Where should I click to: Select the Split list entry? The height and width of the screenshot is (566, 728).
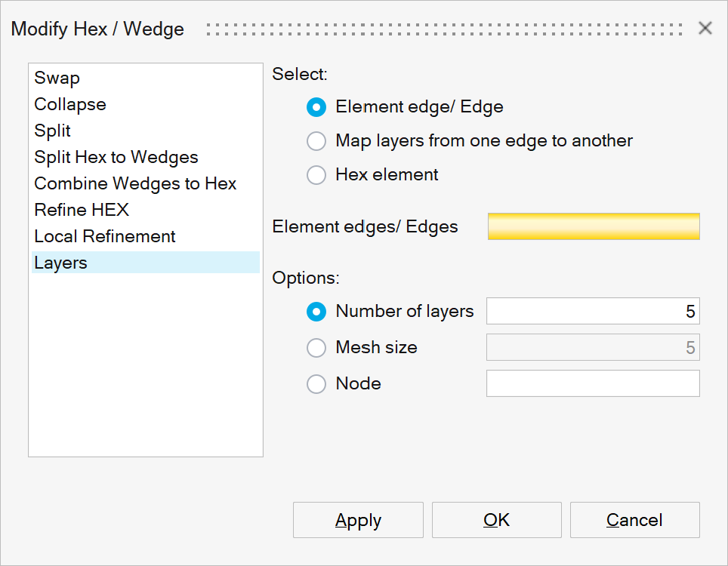(x=53, y=131)
